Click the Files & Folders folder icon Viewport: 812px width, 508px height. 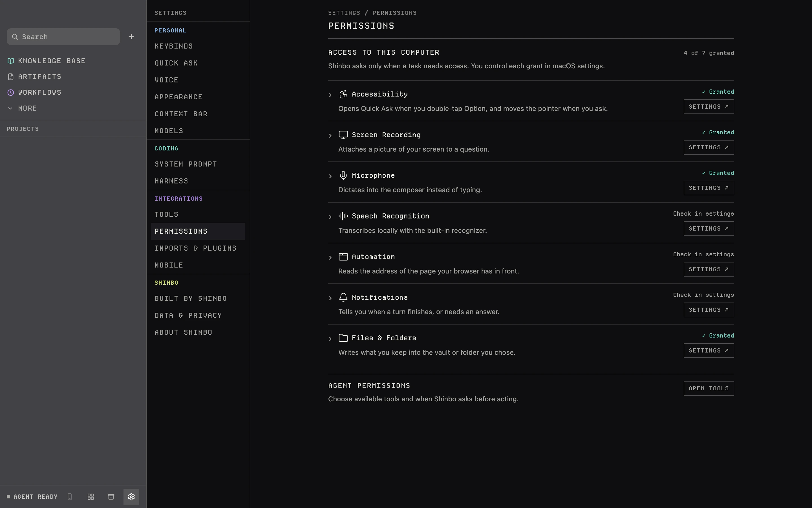point(343,338)
